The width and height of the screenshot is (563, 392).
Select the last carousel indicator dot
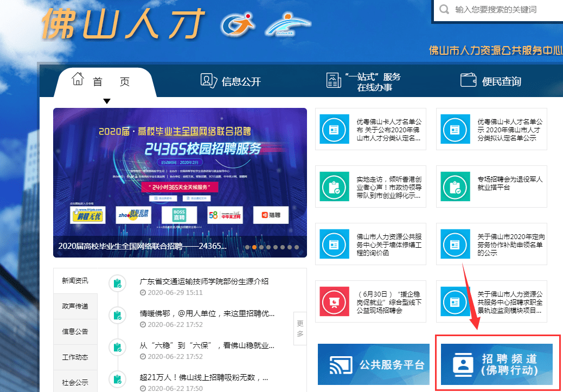(297, 247)
